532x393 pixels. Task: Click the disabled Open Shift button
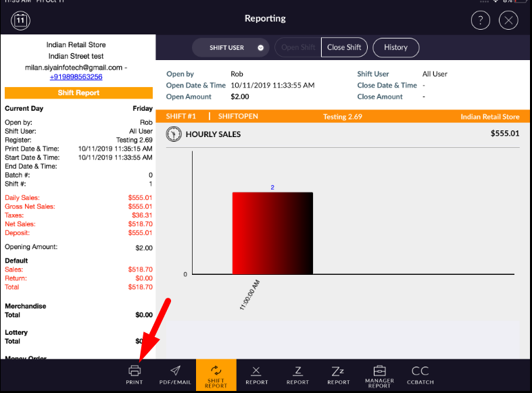299,48
